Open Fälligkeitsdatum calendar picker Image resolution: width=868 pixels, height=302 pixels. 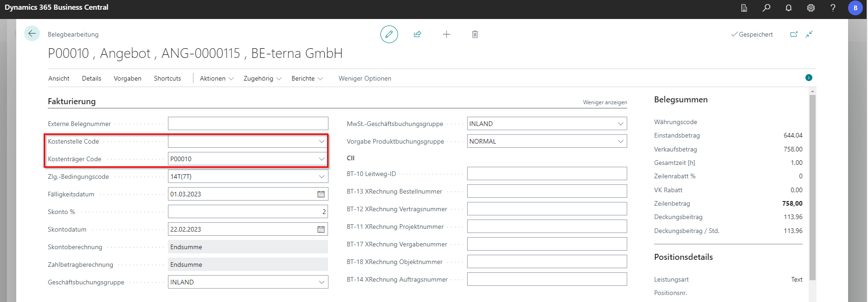tap(321, 194)
